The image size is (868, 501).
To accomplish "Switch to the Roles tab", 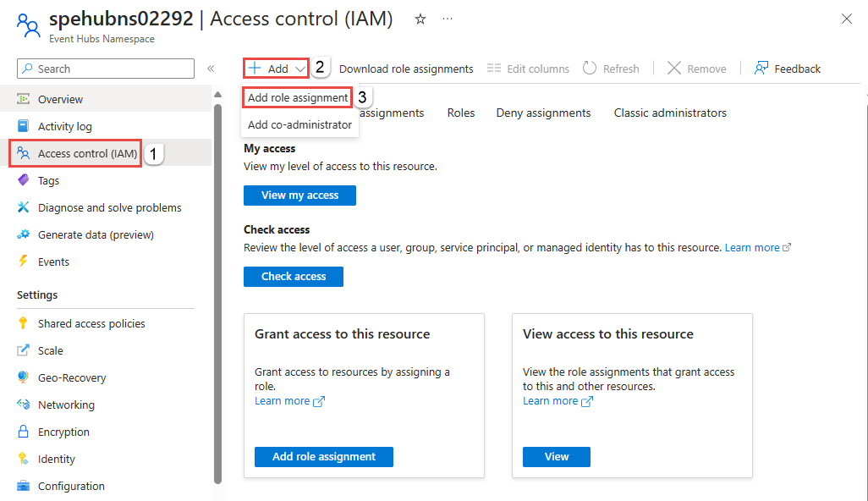I will [x=461, y=113].
